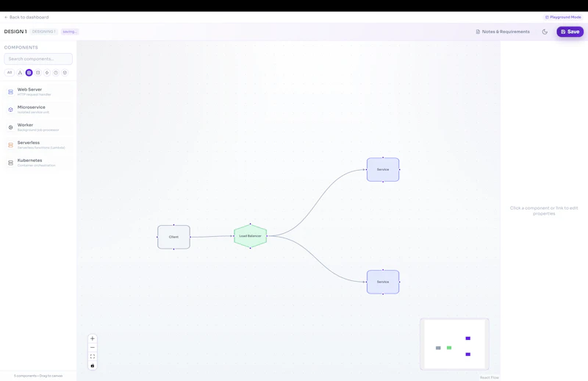
Task: Click the Microservice cube icon
Action: point(10,110)
